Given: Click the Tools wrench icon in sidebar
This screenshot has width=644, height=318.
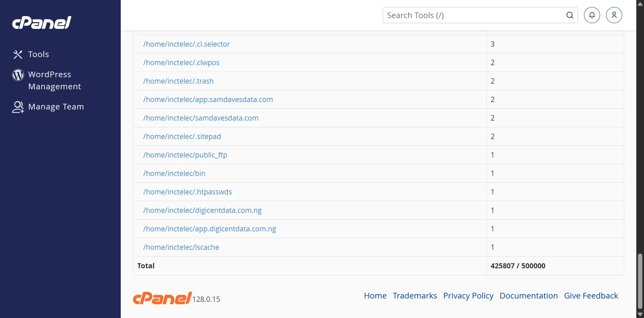Looking at the screenshot, I should click(18, 54).
